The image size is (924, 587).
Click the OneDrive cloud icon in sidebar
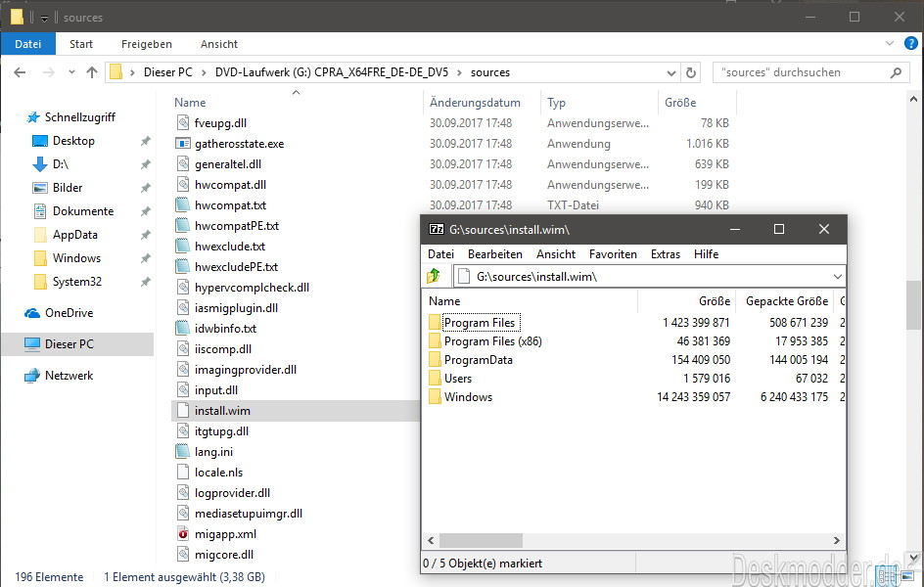click(x=32, y=313)
